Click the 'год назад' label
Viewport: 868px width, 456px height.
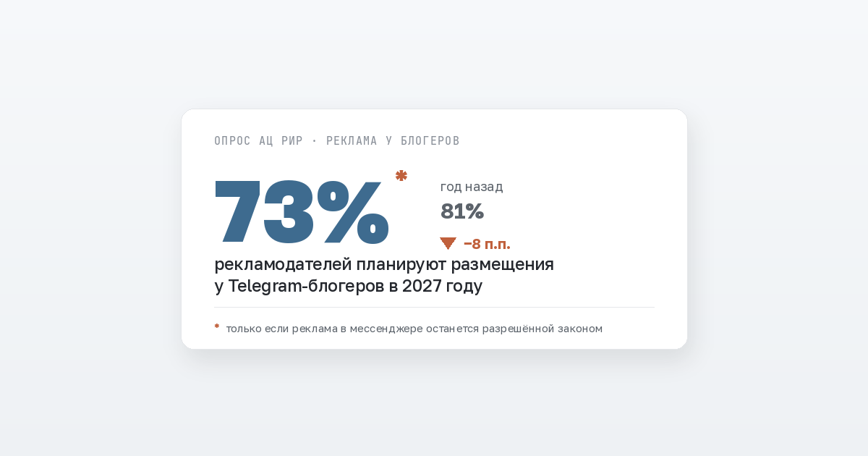click(472, 187)
